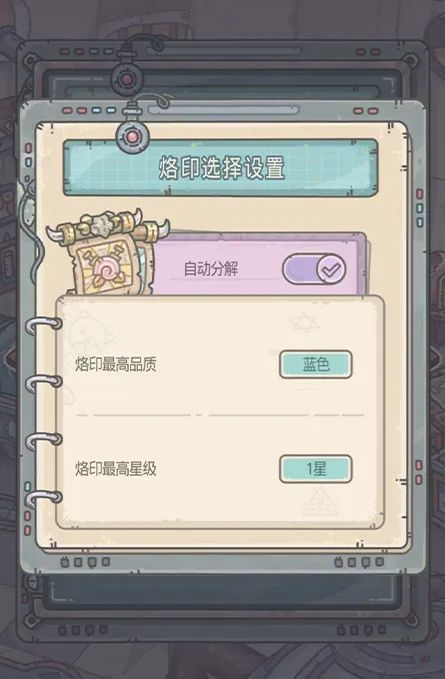Click the screw icons at front frame's bottom-right
This screenshot has width=445, height=679.
pos(359,562)
